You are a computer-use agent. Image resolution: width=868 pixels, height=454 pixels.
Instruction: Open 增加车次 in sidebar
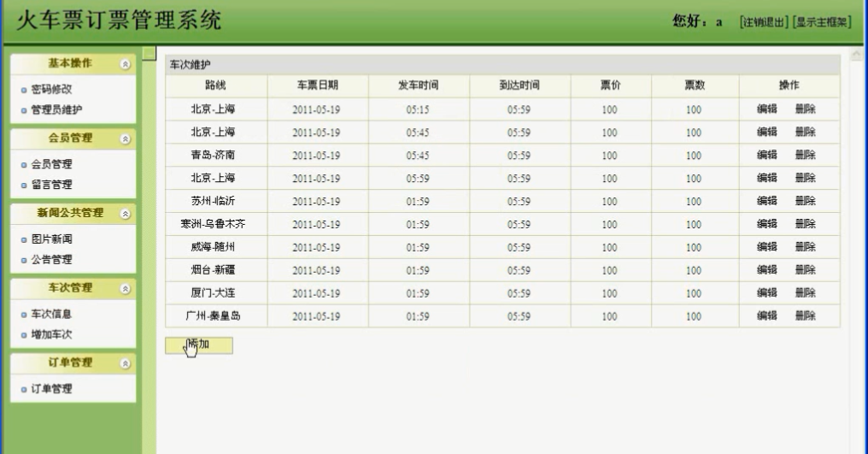[x=51, y=334]
